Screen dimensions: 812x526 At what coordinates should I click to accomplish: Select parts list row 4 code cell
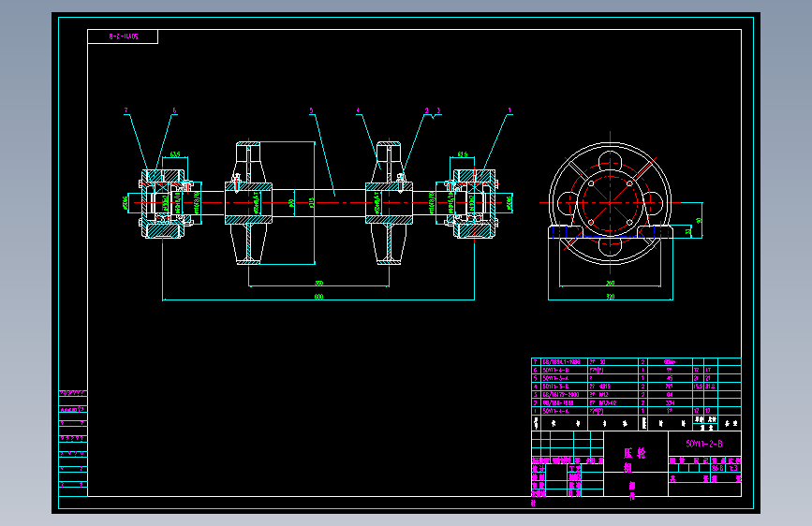pos(564,387)
